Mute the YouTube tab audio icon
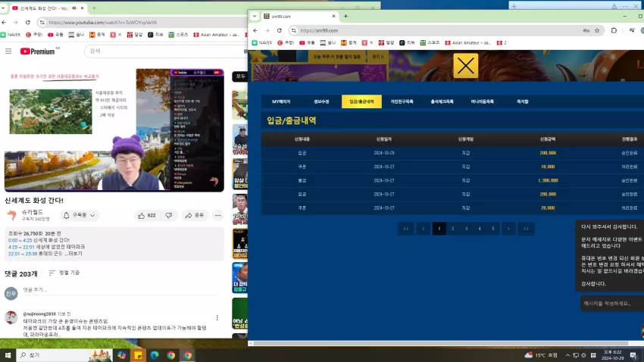Viewport: 644px width, 362px height. 74,8
